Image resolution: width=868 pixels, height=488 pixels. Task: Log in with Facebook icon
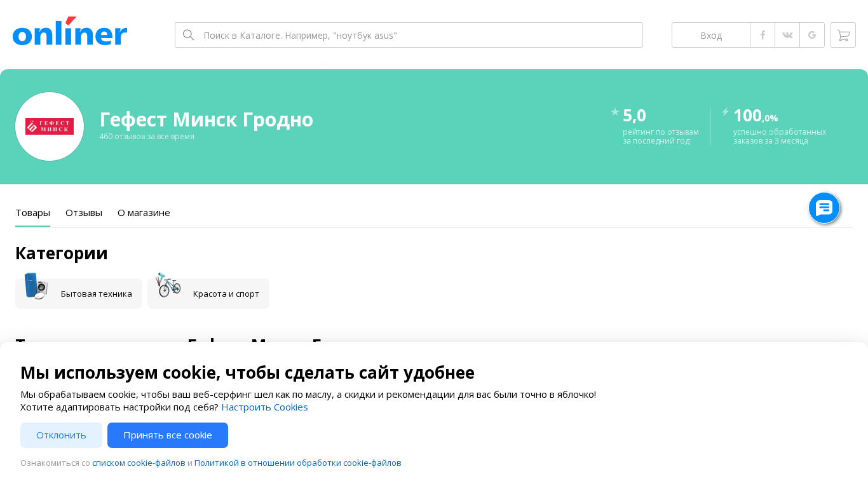(x=763, y=35)
